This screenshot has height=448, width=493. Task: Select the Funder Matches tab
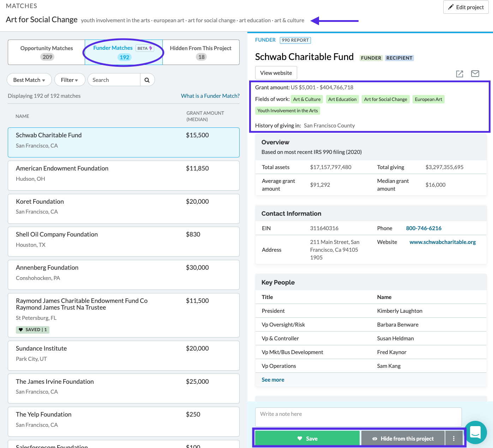124,52
